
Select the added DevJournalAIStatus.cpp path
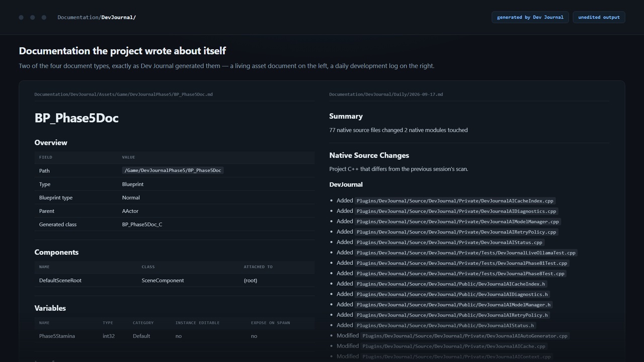(x=449, y=242)
